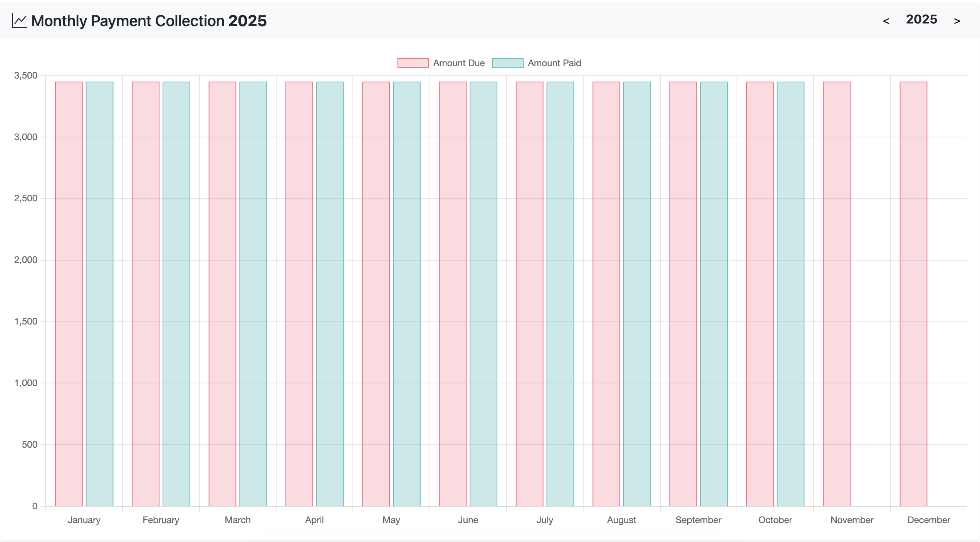This screenshot has height=542, width=980.
Task: Toggle Amount Paid dataset in legend
Action: 554,63
